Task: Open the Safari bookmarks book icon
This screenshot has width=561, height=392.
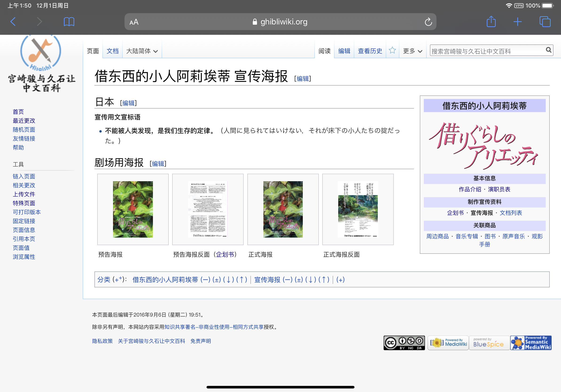Action: tap(69, 22)
